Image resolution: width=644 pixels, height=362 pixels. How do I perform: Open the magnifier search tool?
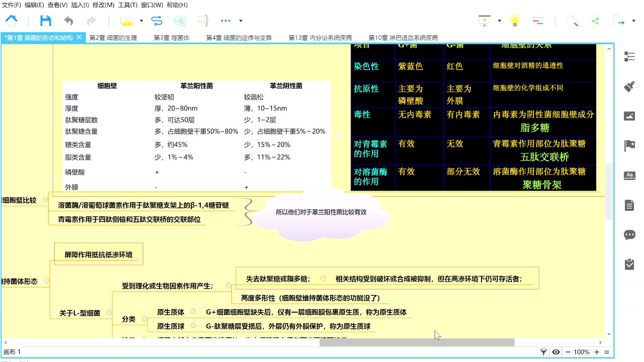click(572, 21)
